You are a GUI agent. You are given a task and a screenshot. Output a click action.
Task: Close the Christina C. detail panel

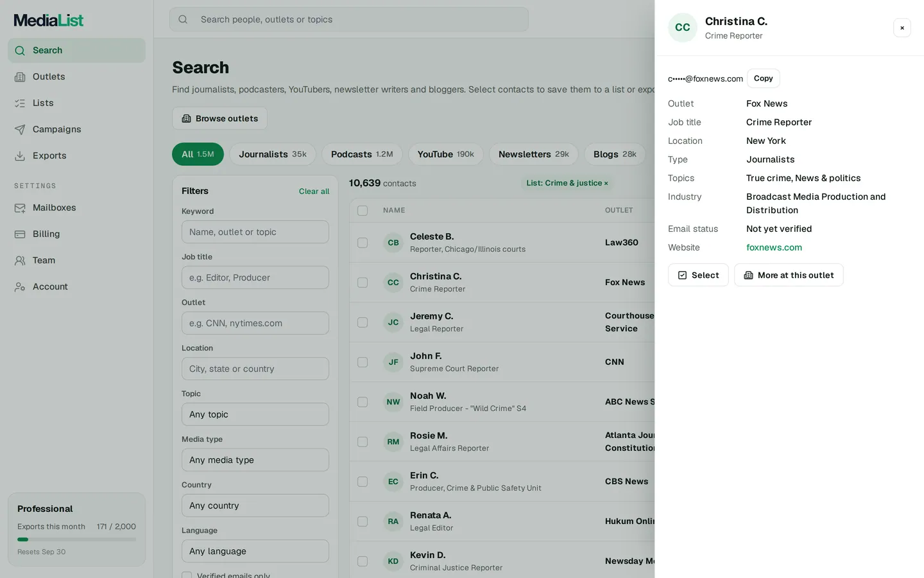[x=902, y=28]
